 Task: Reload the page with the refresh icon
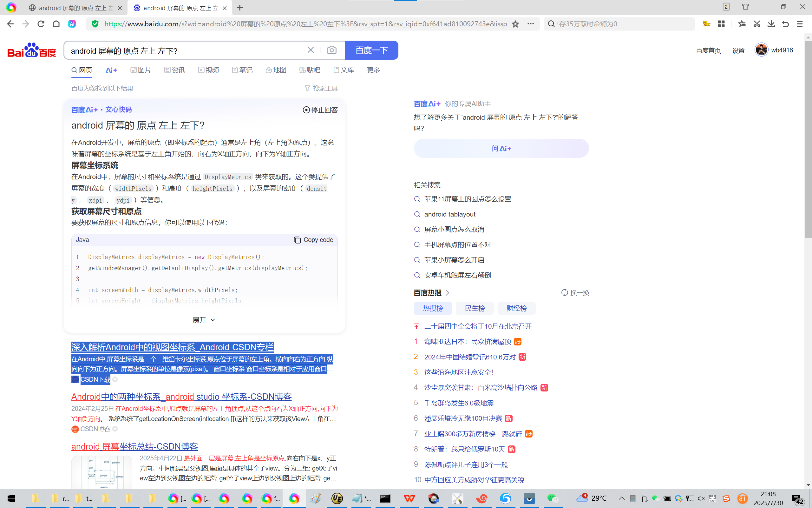point(41,24)
